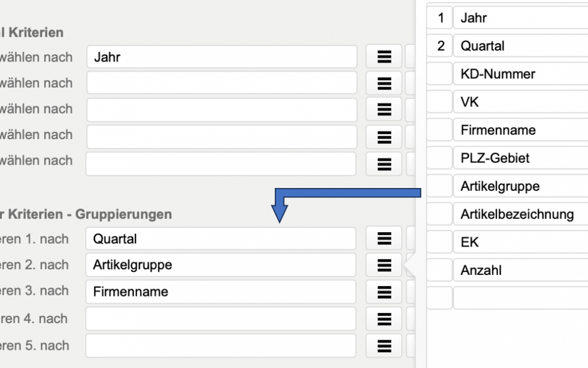Click the list icon of the fifth selection row

384,164
